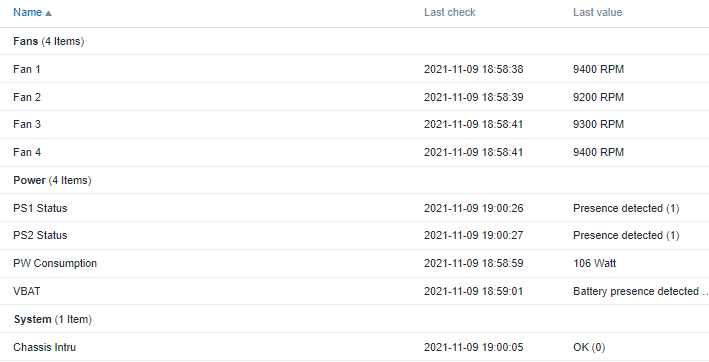Open the PS1 Status item

[x=40, y=208]
